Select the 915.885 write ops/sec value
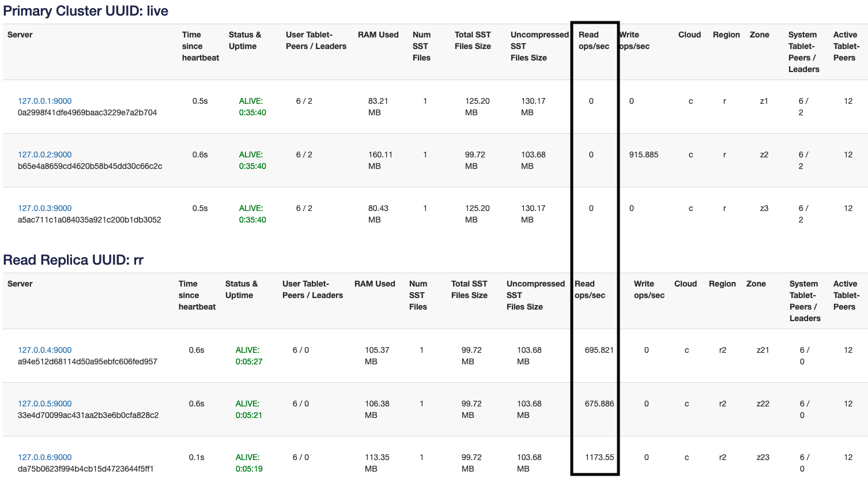Viewport: 868px width, 486px height. click(x=643, y=155)
